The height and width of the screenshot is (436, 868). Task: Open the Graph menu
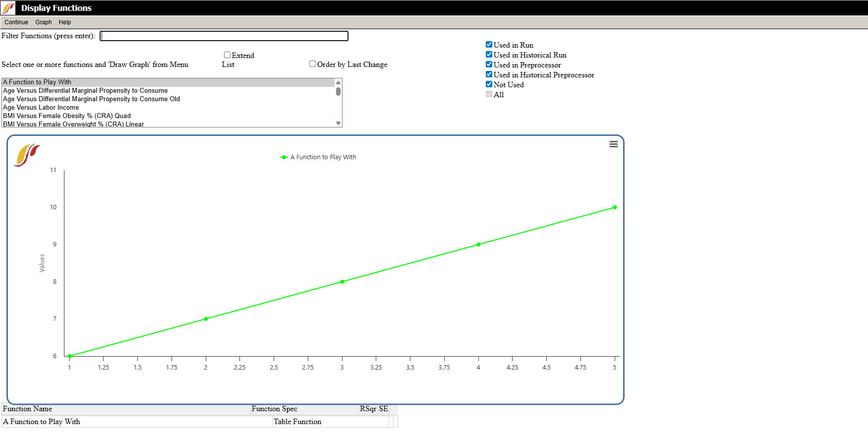43,22
